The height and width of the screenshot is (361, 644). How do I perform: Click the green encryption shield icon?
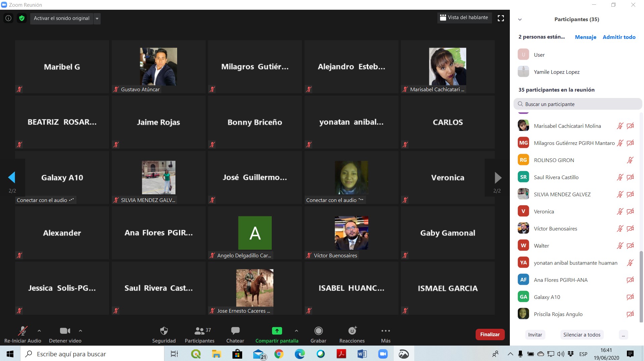pyautogui.click(x=22, y=18)
